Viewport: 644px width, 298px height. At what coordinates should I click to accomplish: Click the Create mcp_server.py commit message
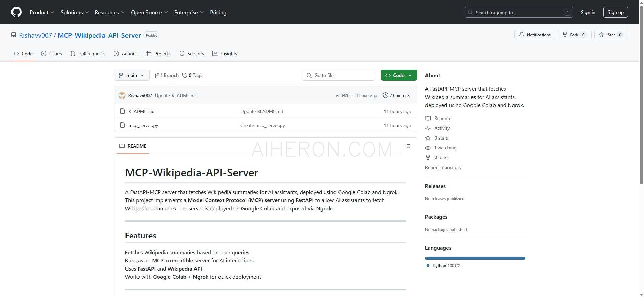[263, 125]
